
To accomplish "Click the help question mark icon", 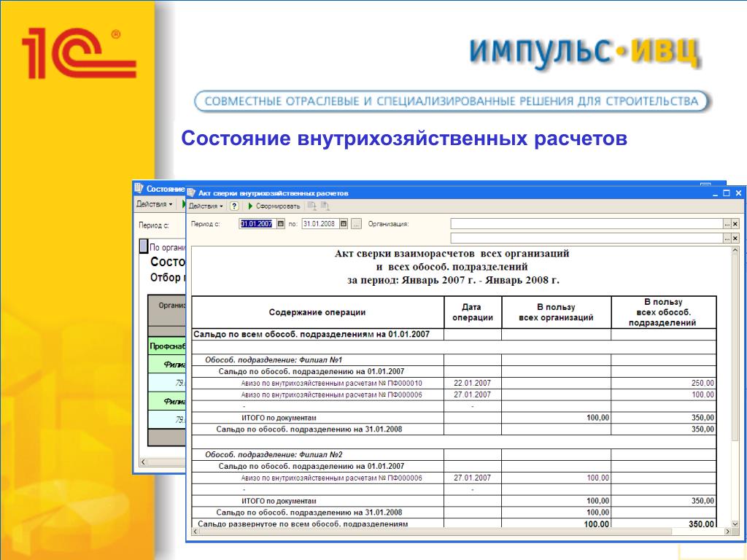I will point(234,206).
